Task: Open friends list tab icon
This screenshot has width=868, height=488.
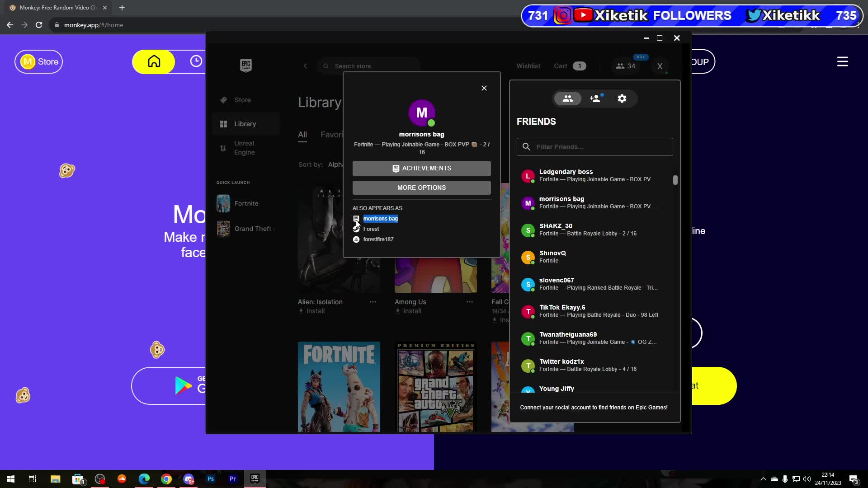Action: [568, 99]
